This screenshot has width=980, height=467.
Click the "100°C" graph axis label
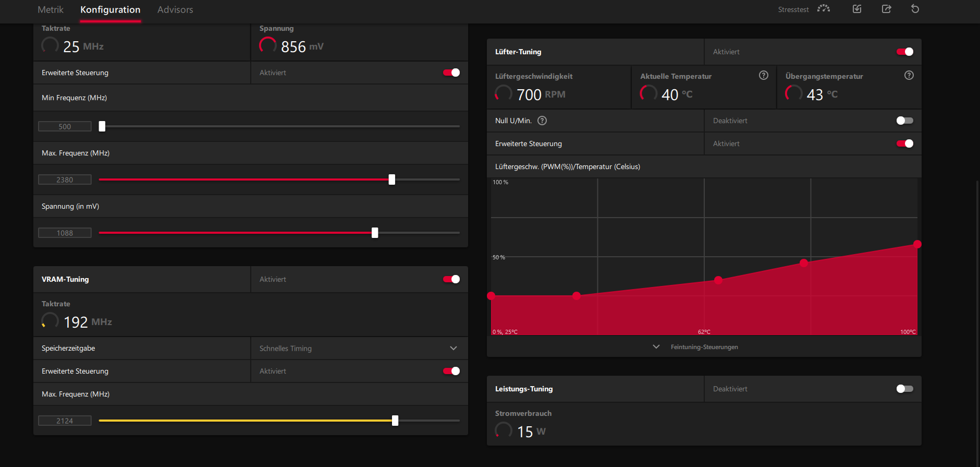pyautogui.click(x=908, y=332)
